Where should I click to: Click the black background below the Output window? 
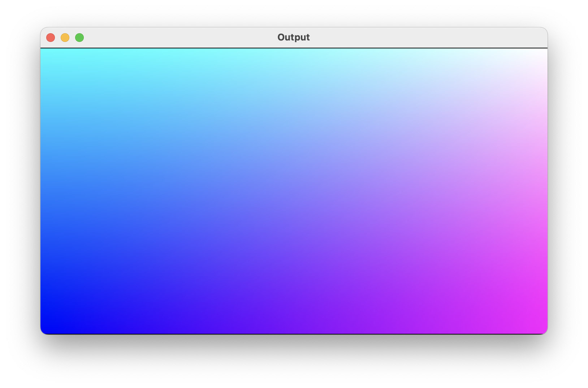pyautogui.click(x=294, y=361)
